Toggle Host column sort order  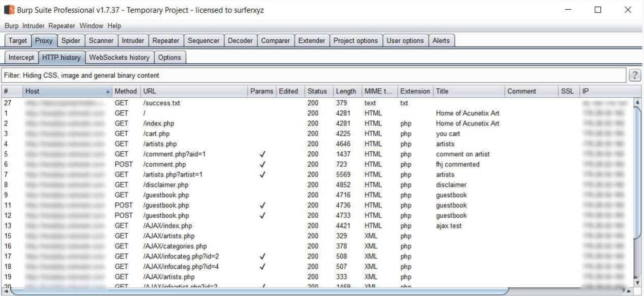pyautogui.click(x=58, y=91)
